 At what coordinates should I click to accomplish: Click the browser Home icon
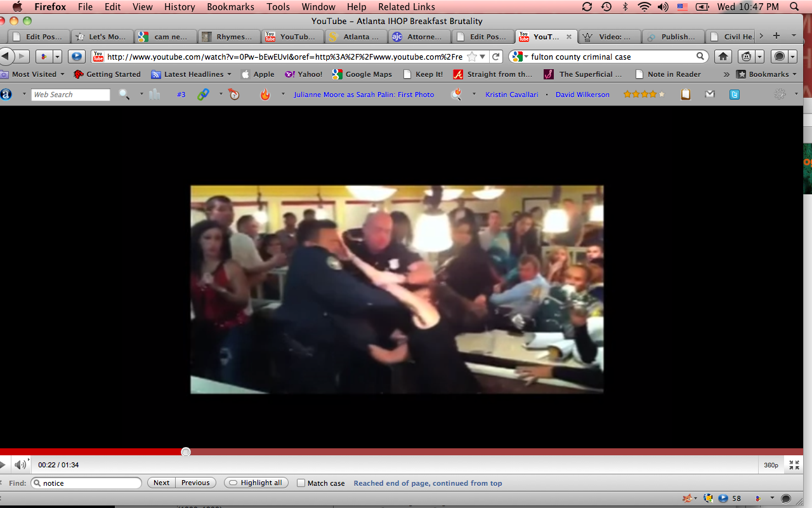[723, 57]
